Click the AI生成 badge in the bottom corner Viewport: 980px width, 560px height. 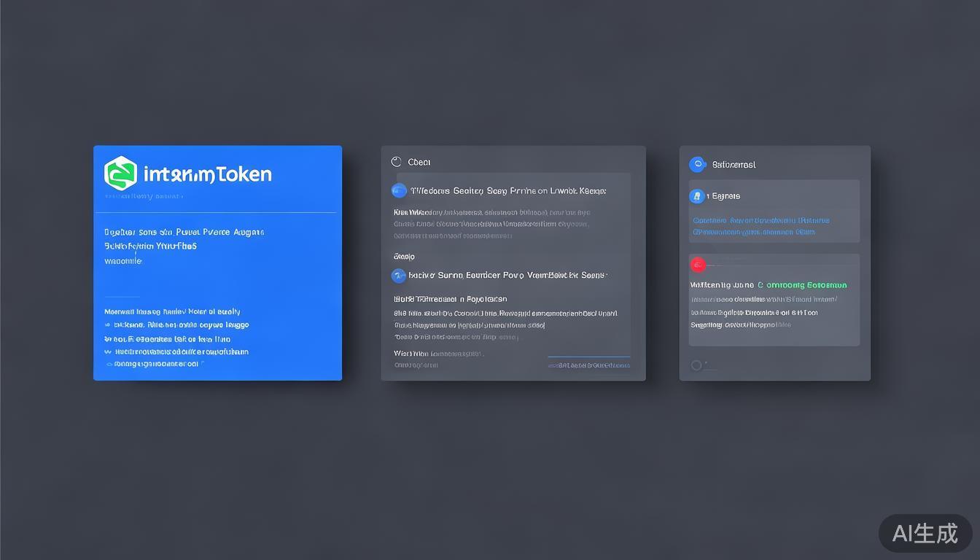[925, 534]
